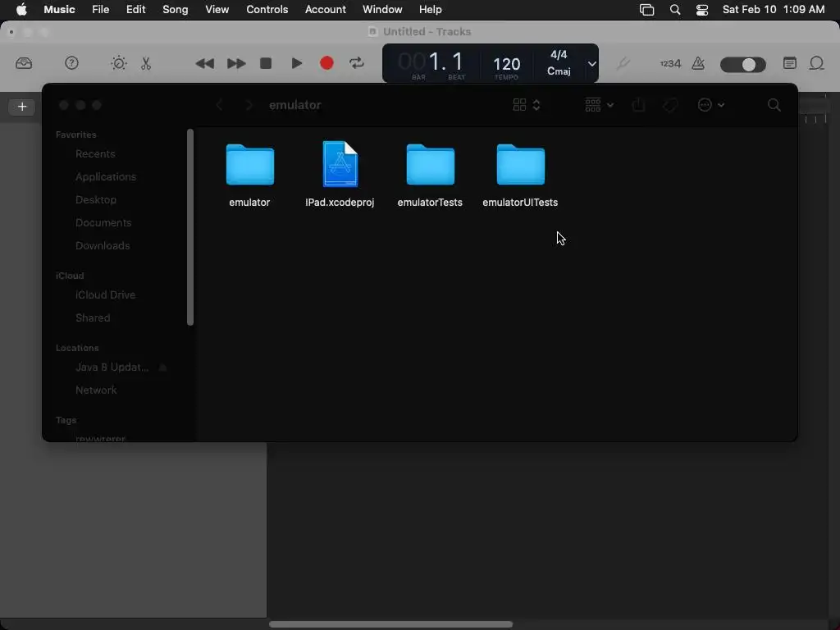Open the Loop Browser icon
840x630 pixels.
point(816,63)
